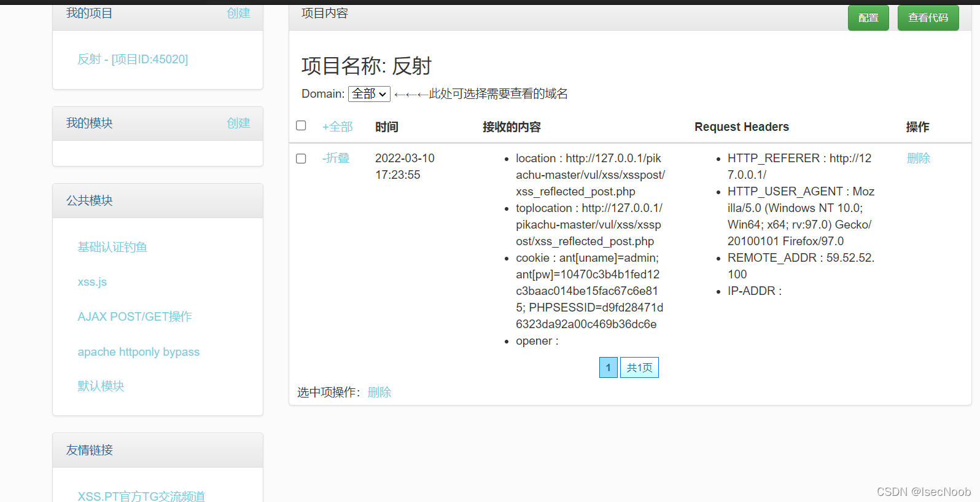Viewport: 980px width, 502px height.
Task: Open project 反射 - [项目ID:45020]
Action: [133, 59]
